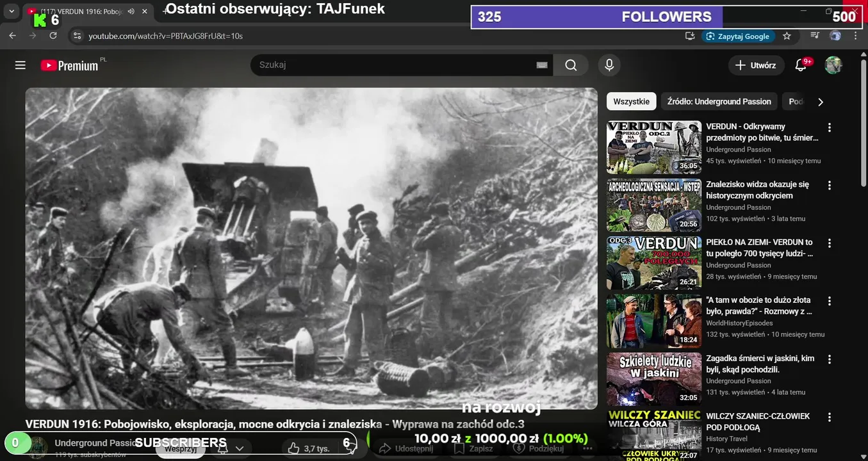Open 'PIEKŁO NA ZIEMI- VERDUN' video title
Screen dimensions: 868x461
tap(760, 248)
